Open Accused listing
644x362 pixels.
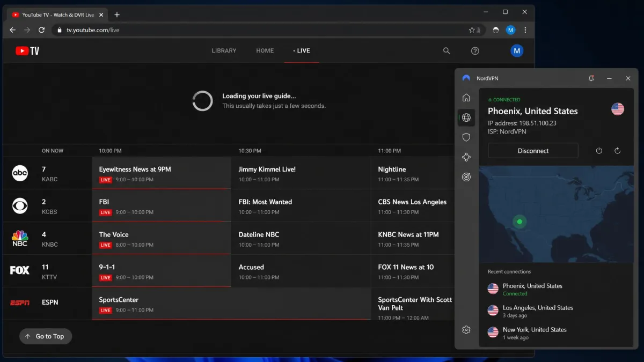[301, 271]
